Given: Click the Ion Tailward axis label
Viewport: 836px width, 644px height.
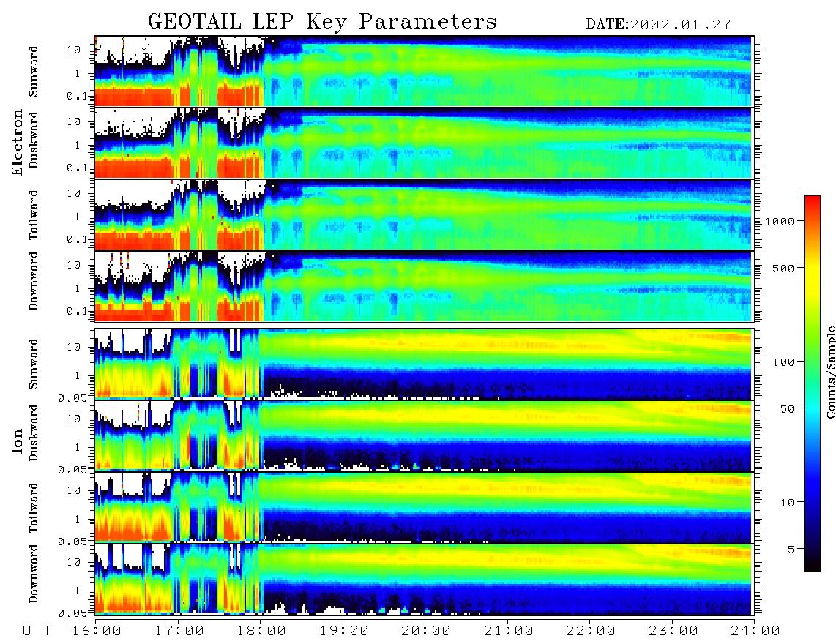Looking at the screenshot, I should (x=34, y=508).
